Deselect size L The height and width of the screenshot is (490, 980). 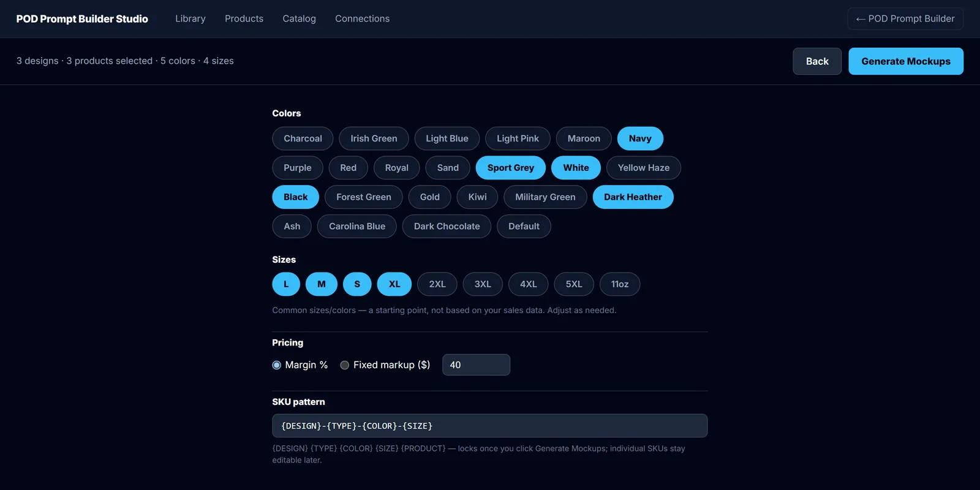point(286,284)
